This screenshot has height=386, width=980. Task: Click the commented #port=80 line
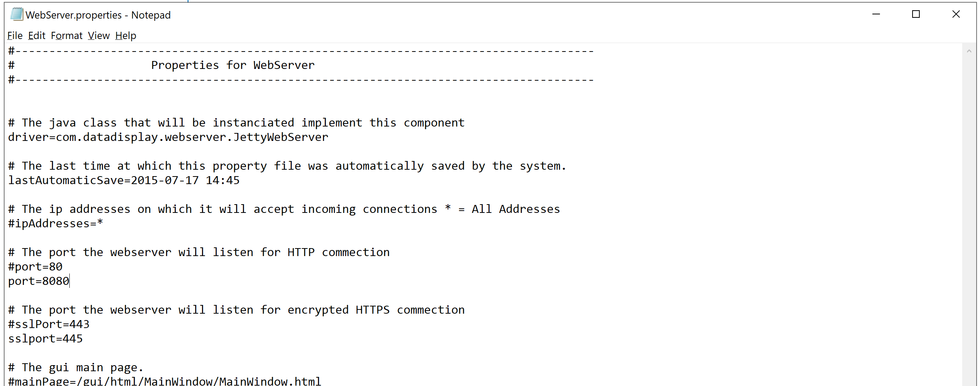[35, 267]
